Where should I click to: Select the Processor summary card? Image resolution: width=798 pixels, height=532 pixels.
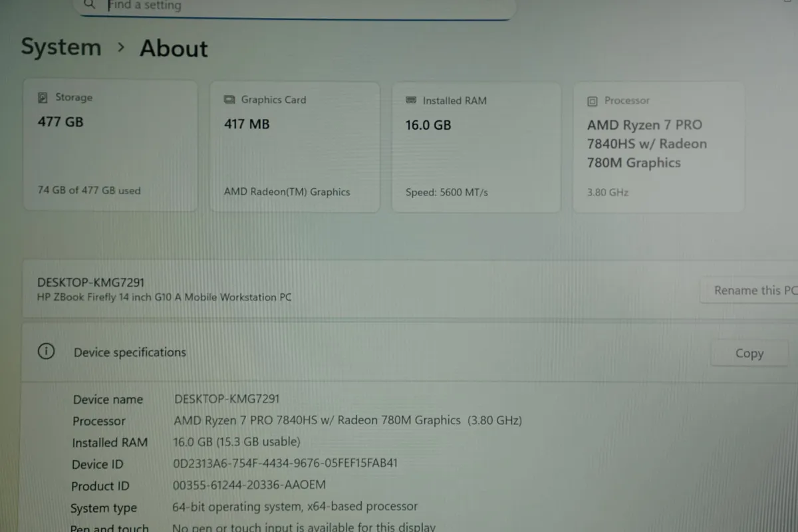(658, 146)
